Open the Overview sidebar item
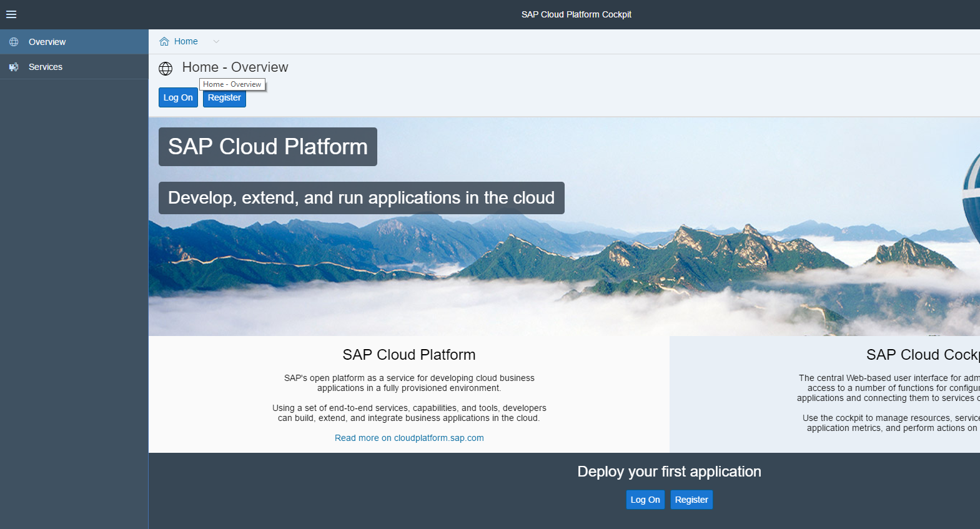Screen dimensions: 980x529 click(x=74, y=42)
